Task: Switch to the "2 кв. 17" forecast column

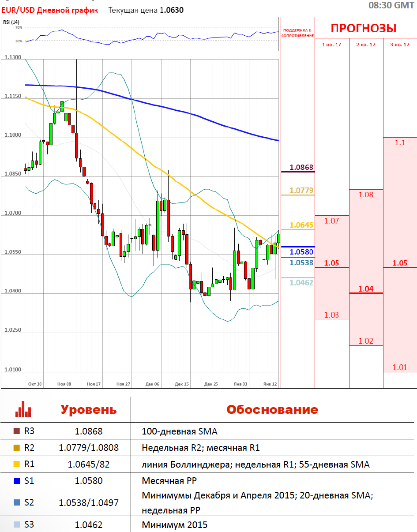Action: tap(366, 45)
